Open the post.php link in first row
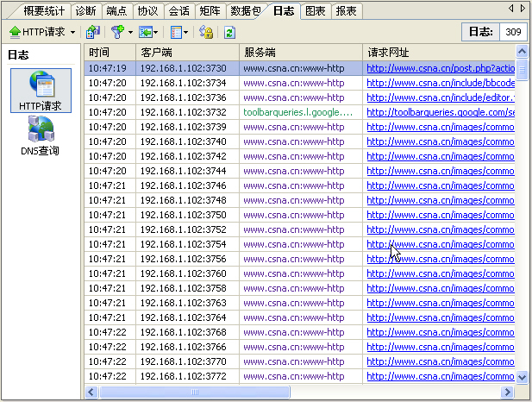 click(x=440, y=67)
